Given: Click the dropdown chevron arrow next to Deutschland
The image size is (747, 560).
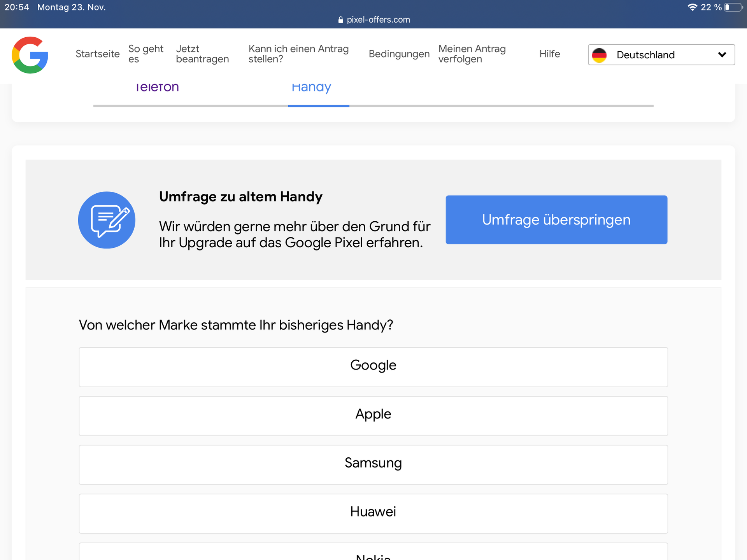Looking at the screenshot, I should point(722,55).
